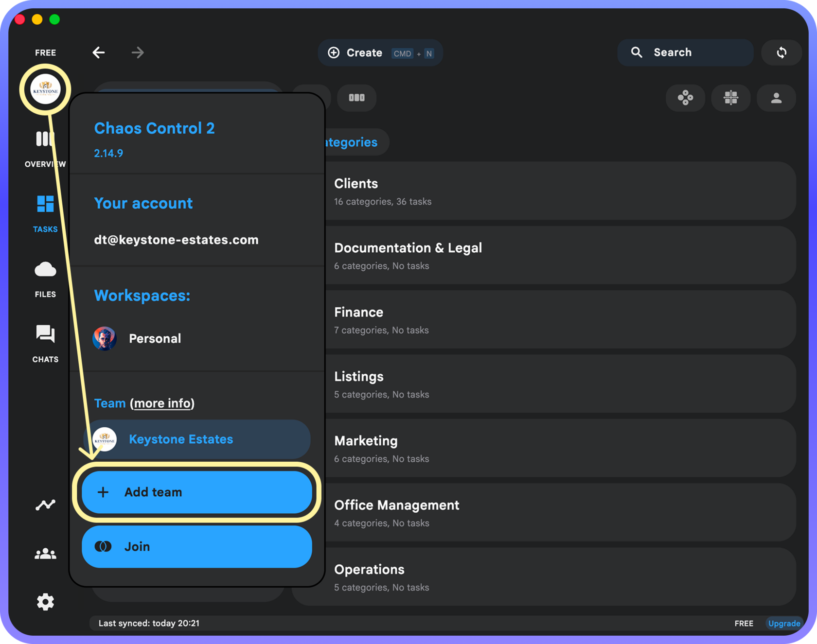Open the statistics graph icon

[45, 505]
